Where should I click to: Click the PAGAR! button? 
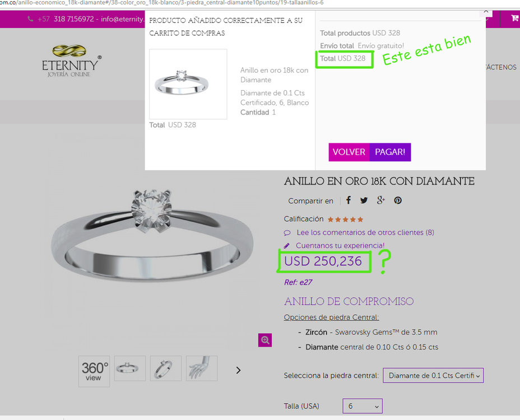click(x=390, y=152)
